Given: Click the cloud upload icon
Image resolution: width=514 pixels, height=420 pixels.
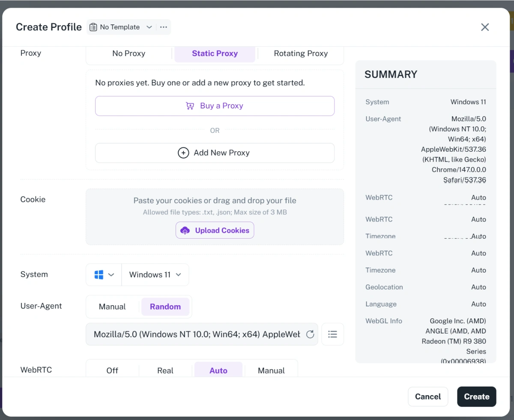Looking at the screenshot, I should pos(185,231).
